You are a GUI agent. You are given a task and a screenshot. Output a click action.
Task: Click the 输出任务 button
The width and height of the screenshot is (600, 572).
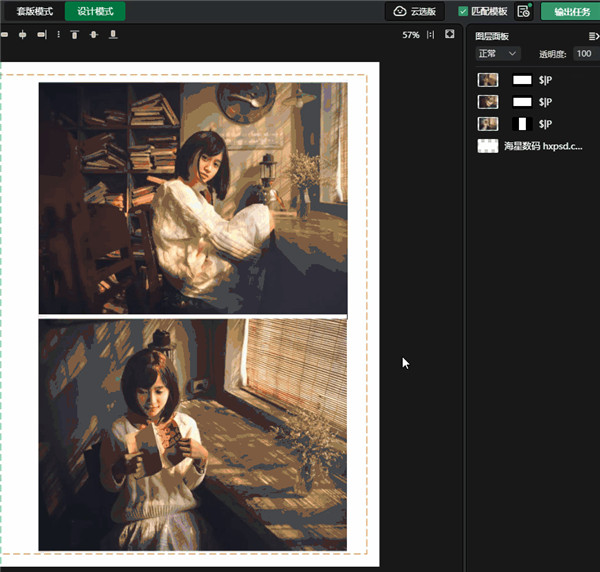tap(571, 12)
